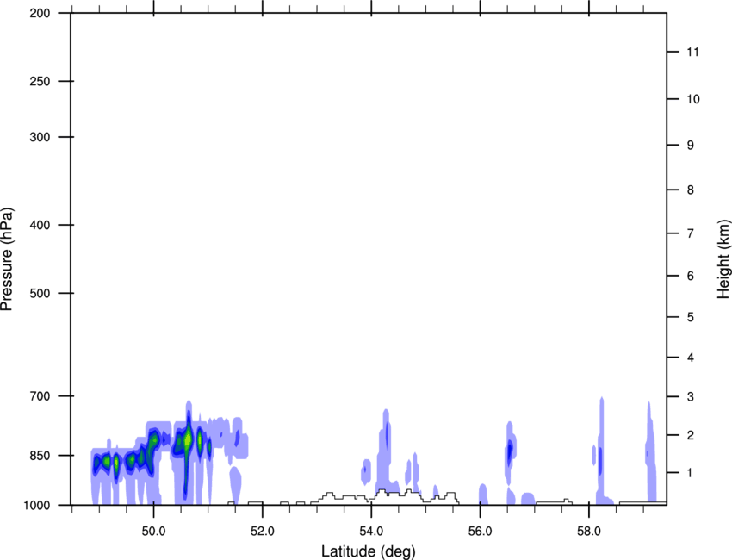This screenshot has width=732, height=560.
Task: Pick the 1 km height label
Action: (691, 473)
